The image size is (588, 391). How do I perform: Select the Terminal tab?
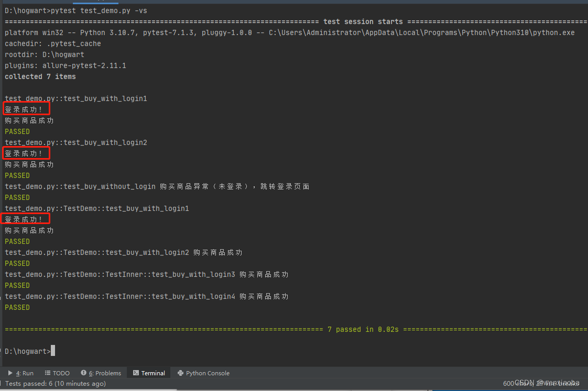[149, 373]
